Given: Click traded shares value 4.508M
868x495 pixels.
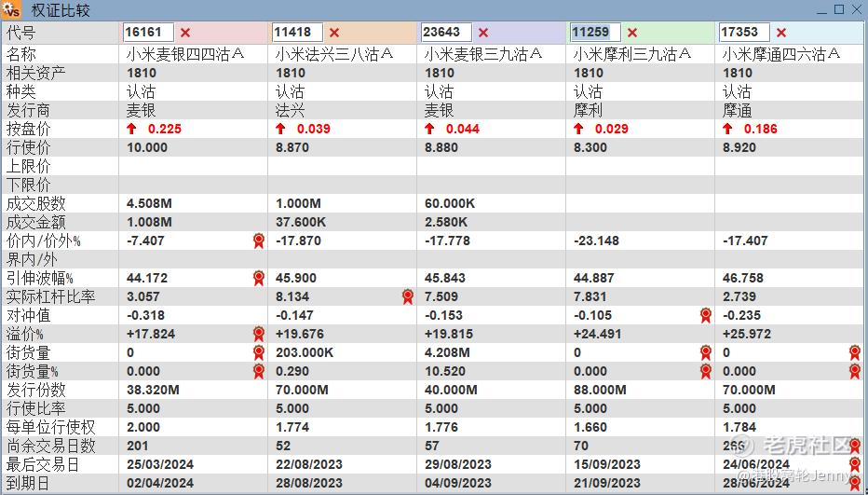Looking at the screenshot, I should click(149, 203).
